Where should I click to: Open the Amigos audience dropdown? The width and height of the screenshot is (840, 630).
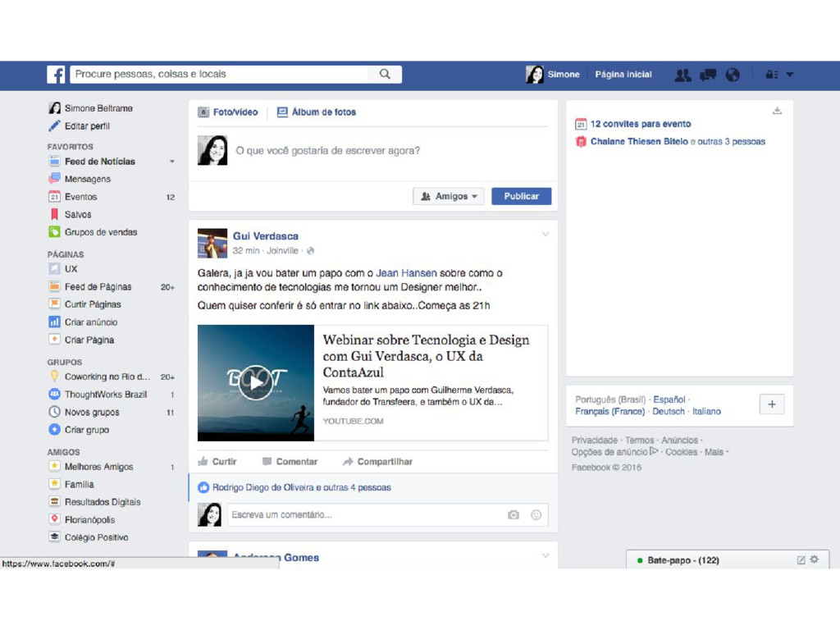[x=449, y=196]
